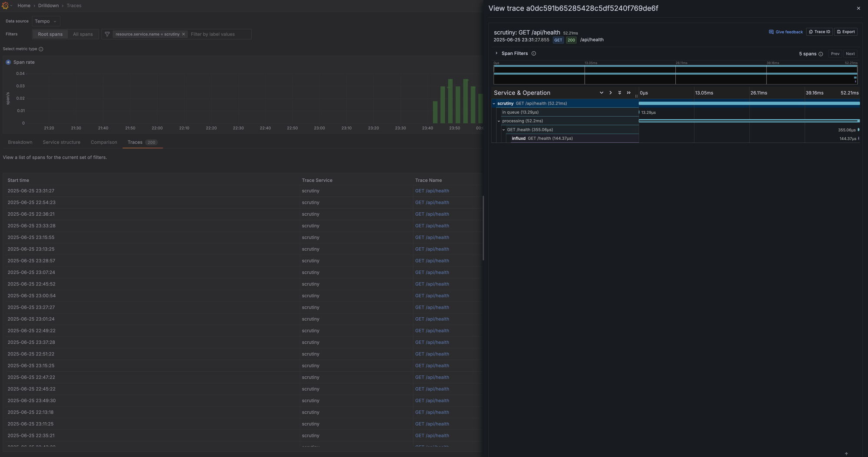This screenshot has height=457, width=868.
Task: Remove resource.service.name = scrutiny filter
Action: (184, 34)
